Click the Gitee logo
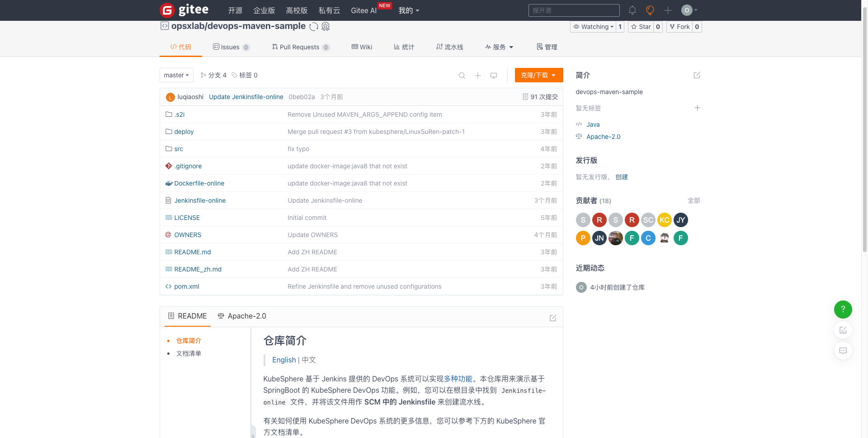This screenshot has height=438, width=868. pos(184,10)
